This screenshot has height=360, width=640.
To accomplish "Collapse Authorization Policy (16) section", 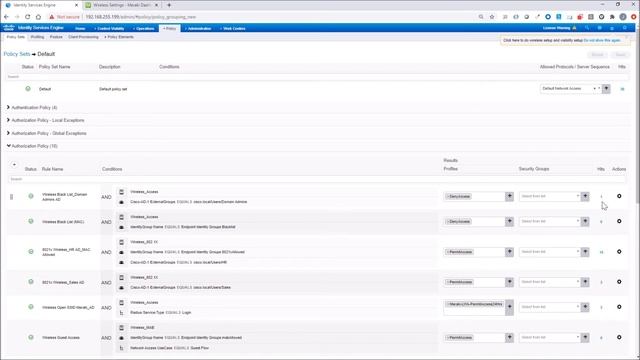I will [8, 146].
